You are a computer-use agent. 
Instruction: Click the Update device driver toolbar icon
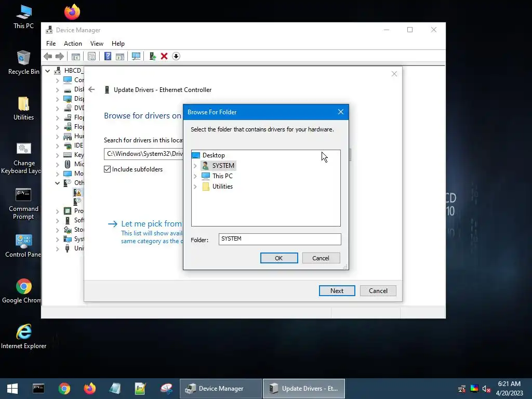point(152,56)
